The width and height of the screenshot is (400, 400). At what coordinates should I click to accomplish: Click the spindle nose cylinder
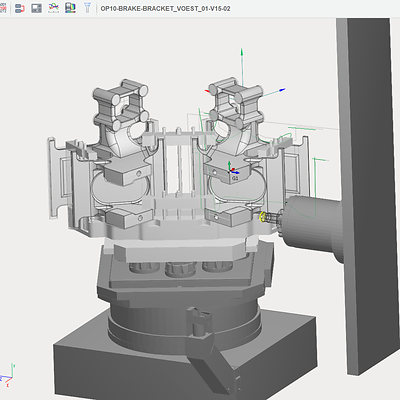point(312,227)
